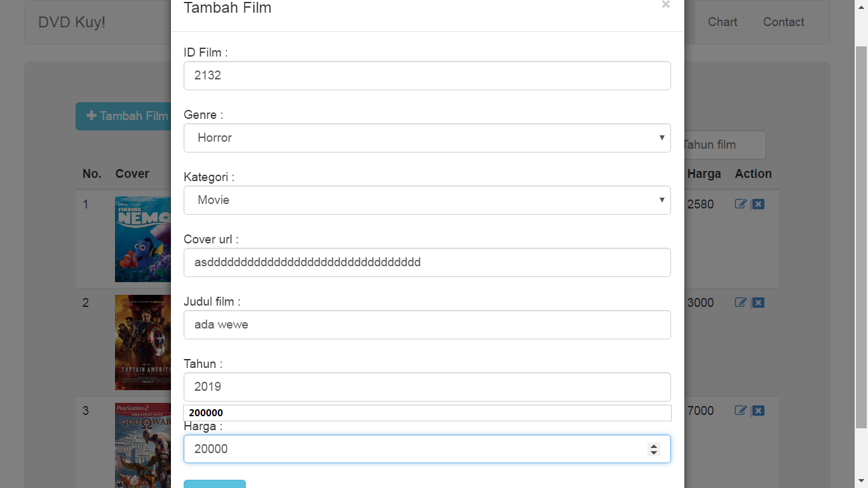Click delete icon in the 7000 price row
This screenshot has height=488, width=868.
click(x=758, y=410)
